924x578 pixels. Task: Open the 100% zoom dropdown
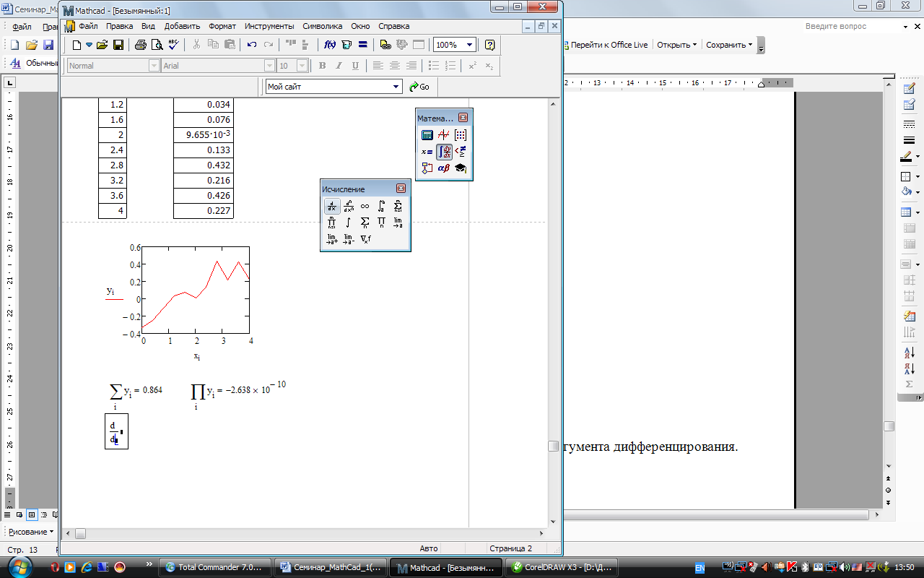[470, 45]
